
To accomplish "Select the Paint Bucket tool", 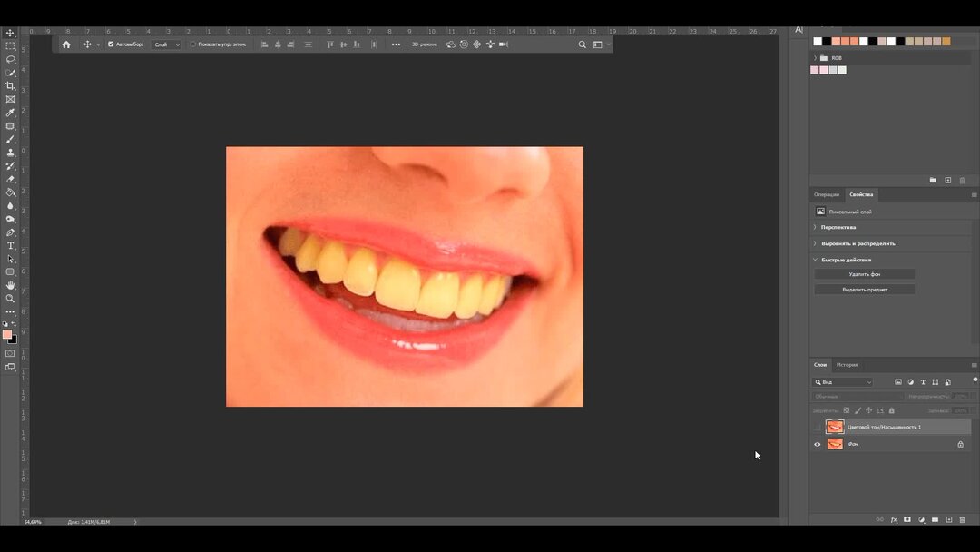I will [x=10, y=192].
